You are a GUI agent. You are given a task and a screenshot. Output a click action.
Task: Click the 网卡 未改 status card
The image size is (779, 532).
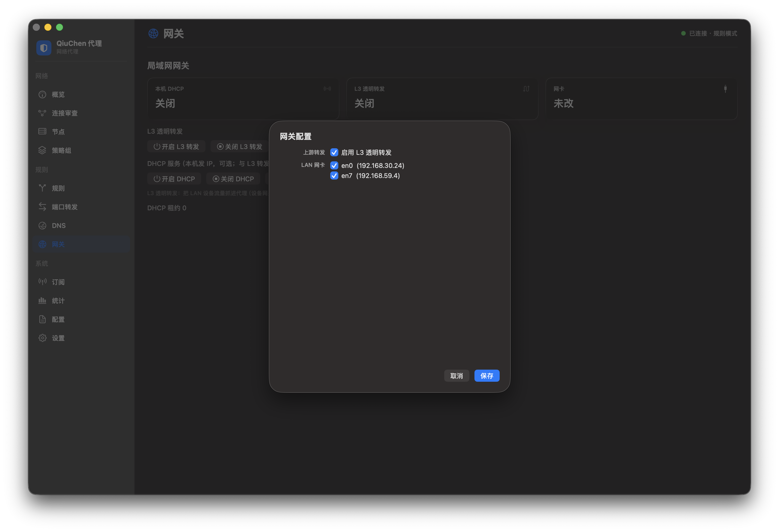tap(641, 99)
